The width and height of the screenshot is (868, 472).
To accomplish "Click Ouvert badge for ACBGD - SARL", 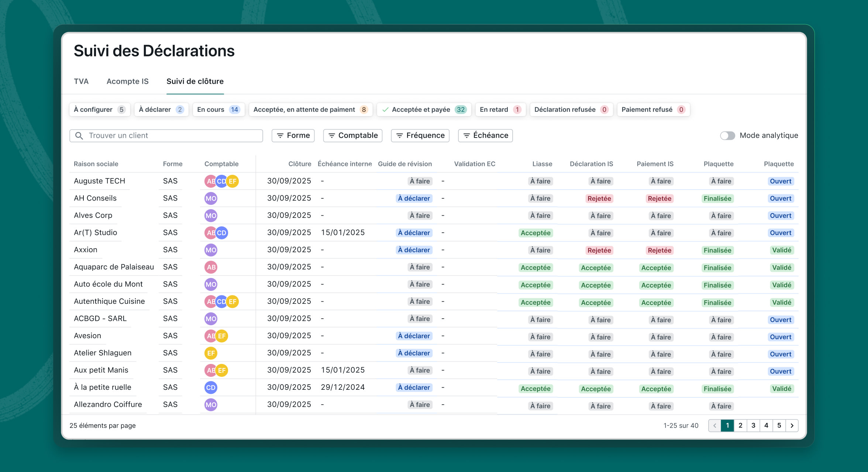I will click(x=781, y=320).
